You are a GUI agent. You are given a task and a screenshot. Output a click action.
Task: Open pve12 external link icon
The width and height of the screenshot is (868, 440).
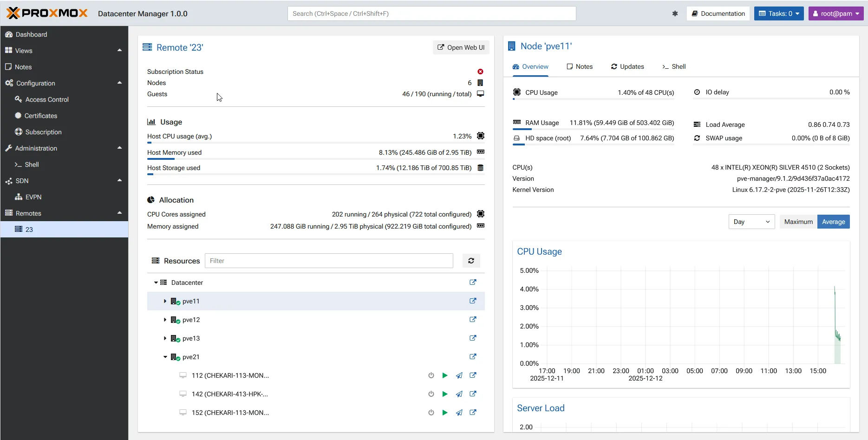473,320
